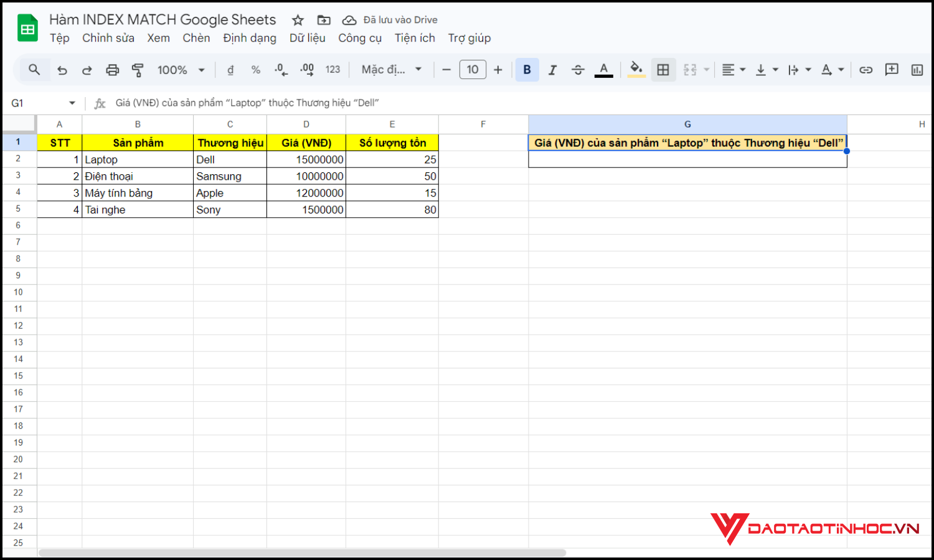Open the Chèn menu
This screenshot has width=934, height=560.
click(196, 38)
